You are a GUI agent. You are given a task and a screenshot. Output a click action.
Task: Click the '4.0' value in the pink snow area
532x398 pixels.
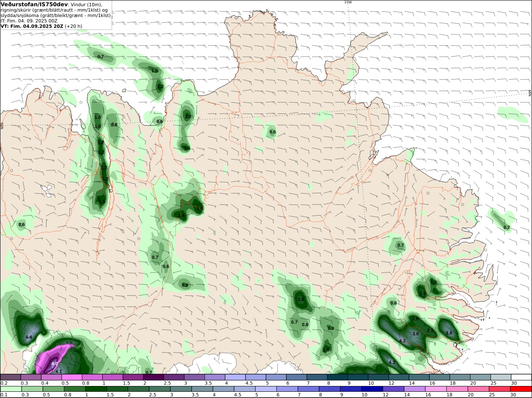tap(54, 364)
